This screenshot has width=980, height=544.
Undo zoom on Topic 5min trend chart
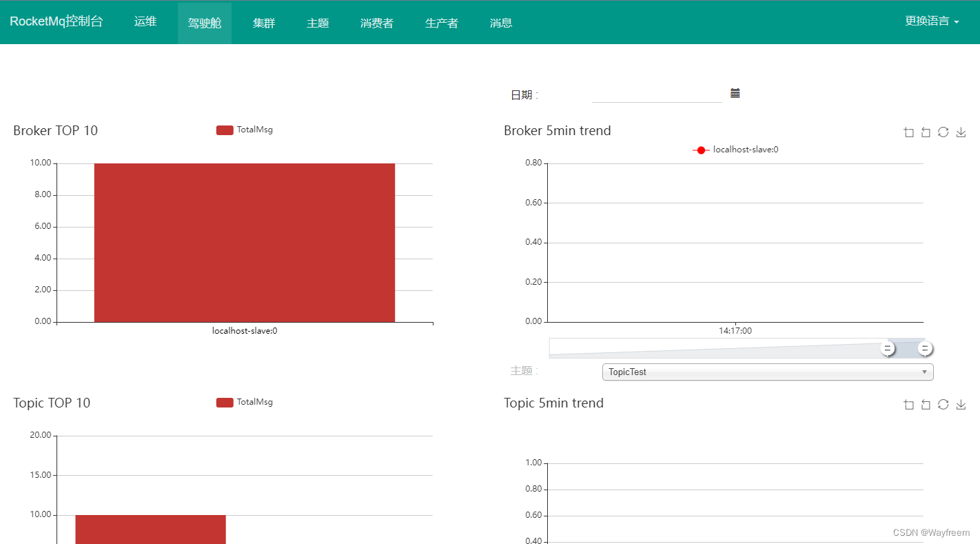(926, 405)
